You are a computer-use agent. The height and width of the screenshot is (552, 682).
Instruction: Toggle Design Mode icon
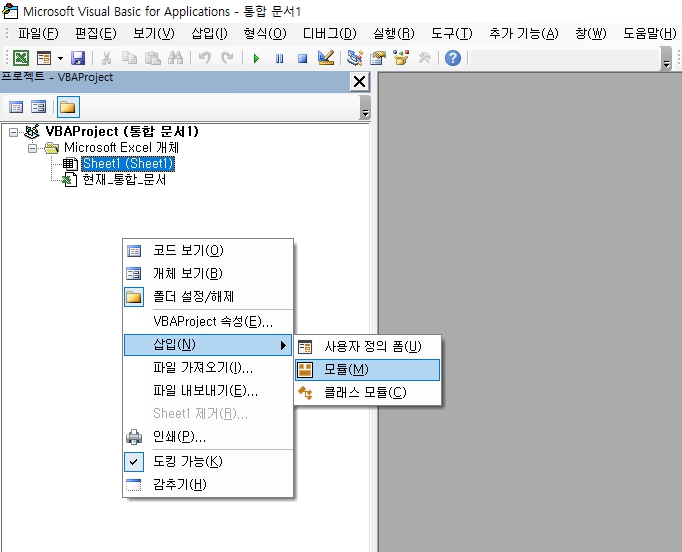tap(326, 58)
